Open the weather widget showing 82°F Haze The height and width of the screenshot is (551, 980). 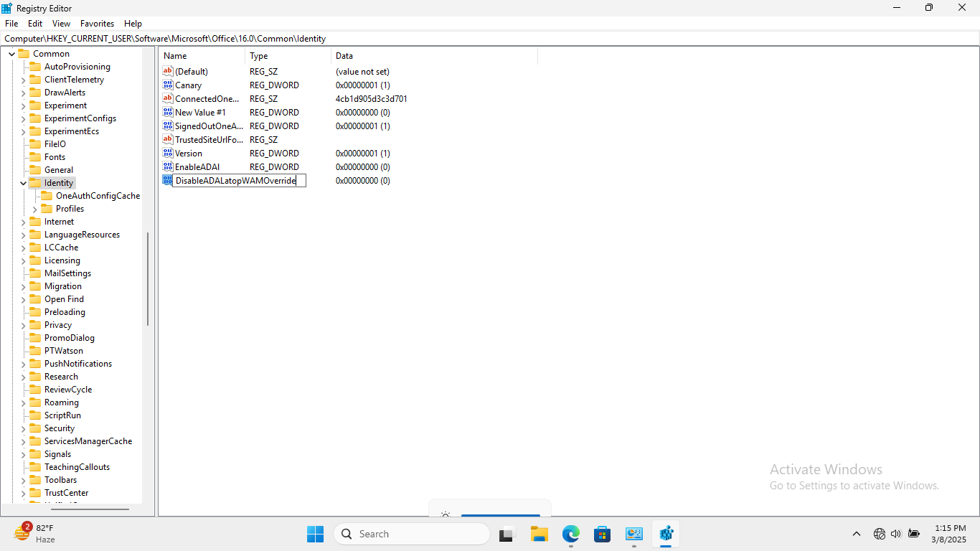pyautogui.click(x=34, y=534)
